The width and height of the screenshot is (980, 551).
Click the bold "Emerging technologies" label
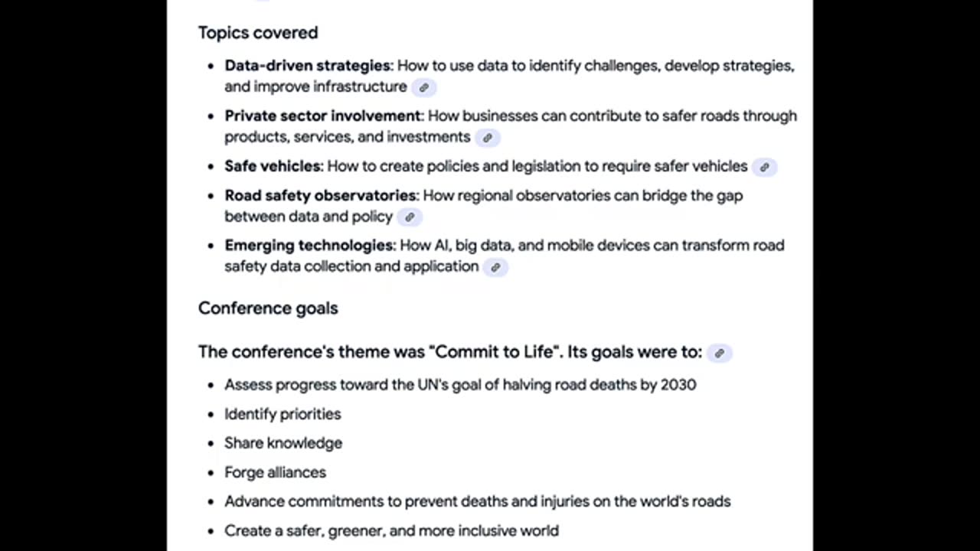(x=309, y=246)
